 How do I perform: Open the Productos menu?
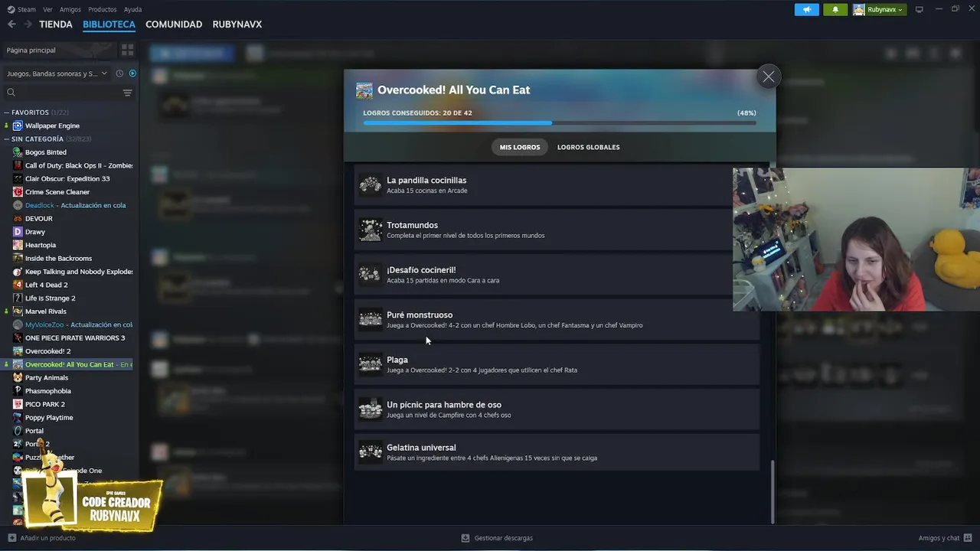click(102, 9)
